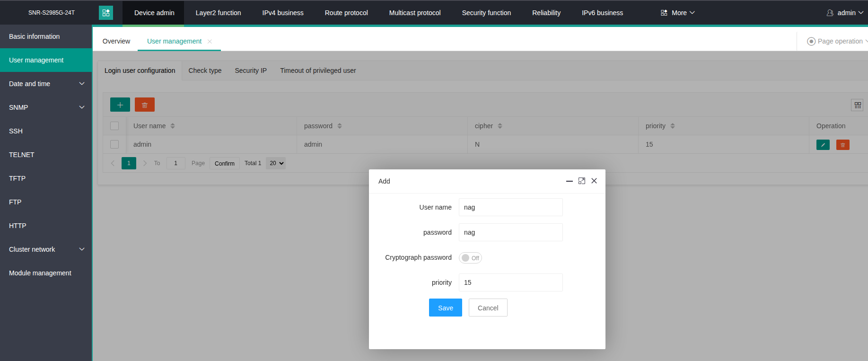The height and width of the screenshot is (361, 868).
Task: Go to previous page arrow
Action: pyautogui.click(x=113, y=163)
